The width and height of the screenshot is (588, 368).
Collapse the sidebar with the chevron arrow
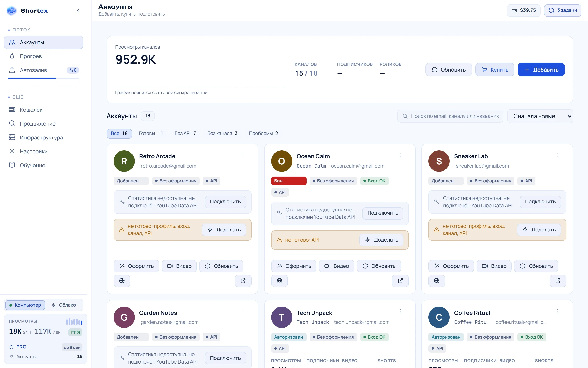pyautogui.click(x=78, y=10)
